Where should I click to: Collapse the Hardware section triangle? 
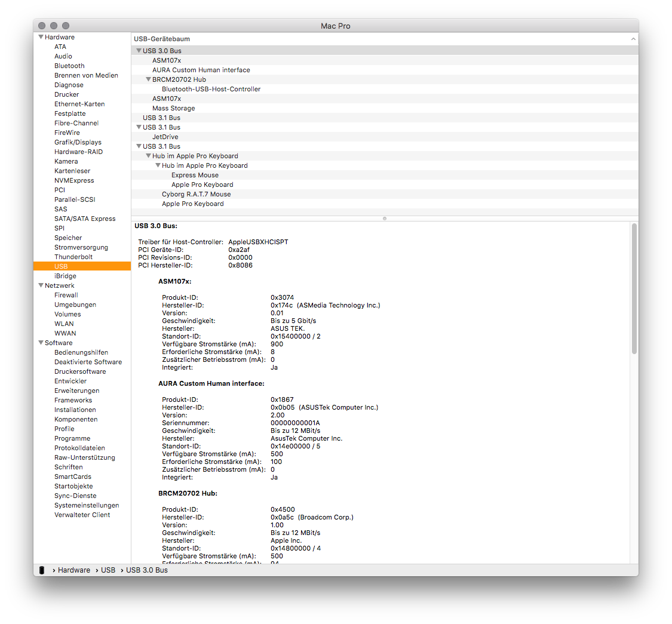[41, 37]
